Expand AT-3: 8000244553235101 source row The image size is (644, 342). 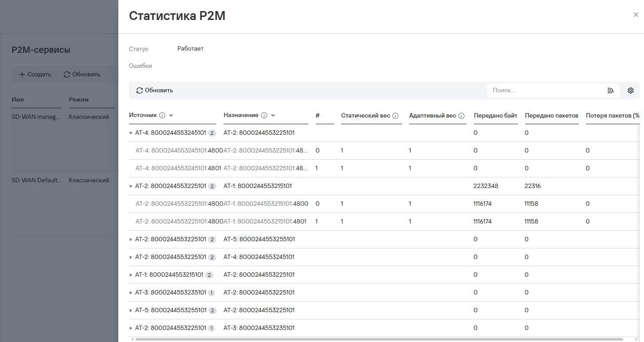[x=131, y=293]
